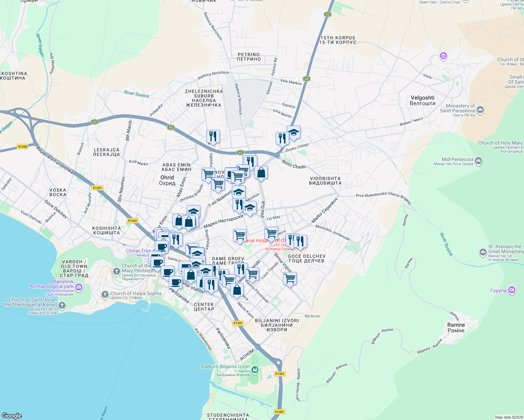Select the Monastery of Saint Paraskeva marker
Screen dimensions: 524x420
480,109
